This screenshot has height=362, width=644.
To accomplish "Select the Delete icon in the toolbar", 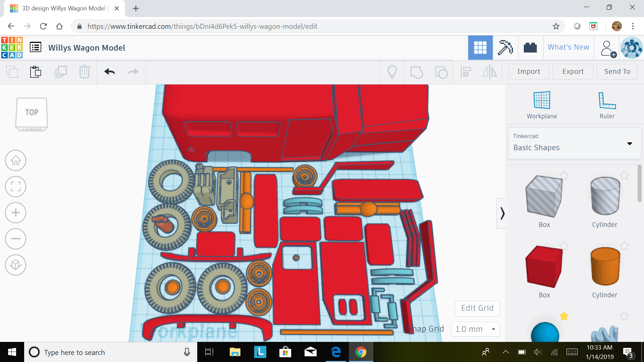I will coord(85,71).
